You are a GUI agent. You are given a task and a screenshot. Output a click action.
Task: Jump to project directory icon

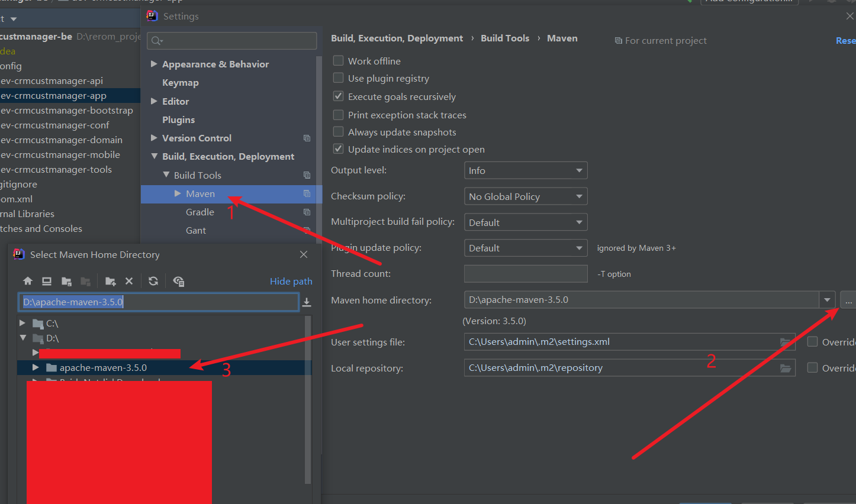66,281
